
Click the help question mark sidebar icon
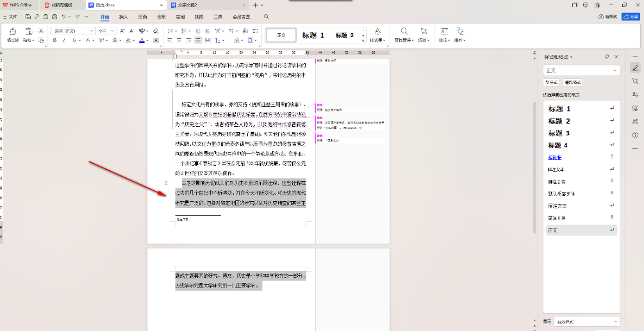pyautogui.click(x=635, y=135)
